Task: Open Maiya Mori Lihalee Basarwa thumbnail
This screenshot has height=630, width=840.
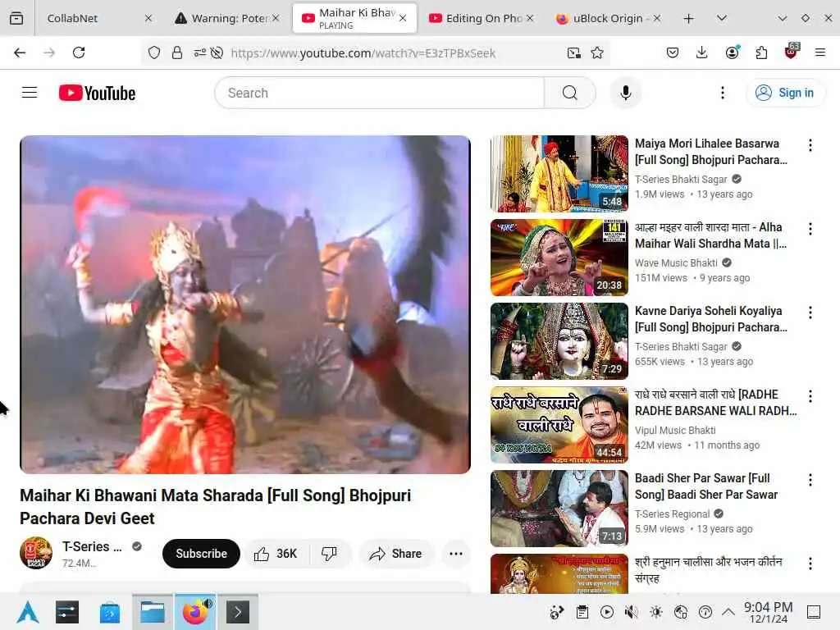Action: click(559, 174)
